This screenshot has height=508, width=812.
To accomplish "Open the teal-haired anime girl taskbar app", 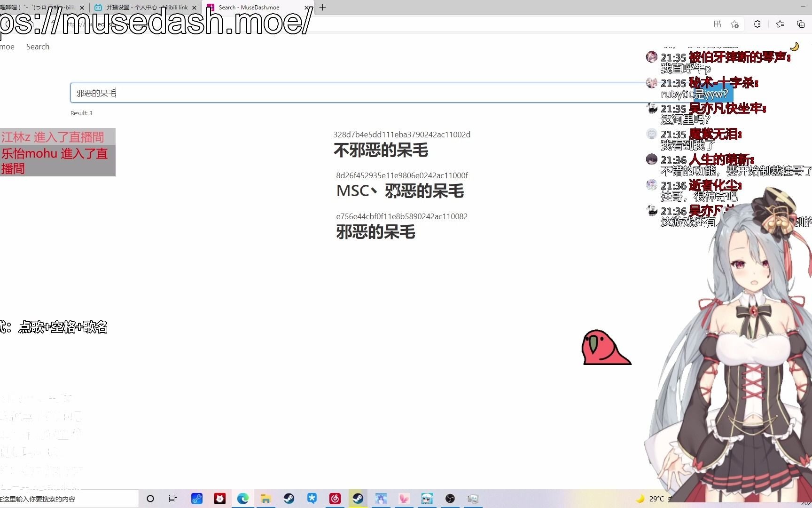I will [427, 499].
